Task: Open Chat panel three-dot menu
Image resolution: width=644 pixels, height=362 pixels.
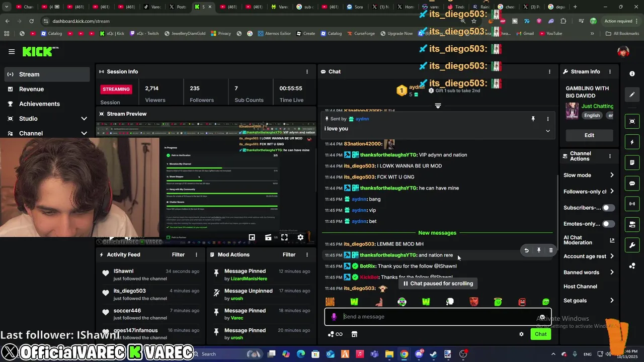Action: [x=549, y=72]
